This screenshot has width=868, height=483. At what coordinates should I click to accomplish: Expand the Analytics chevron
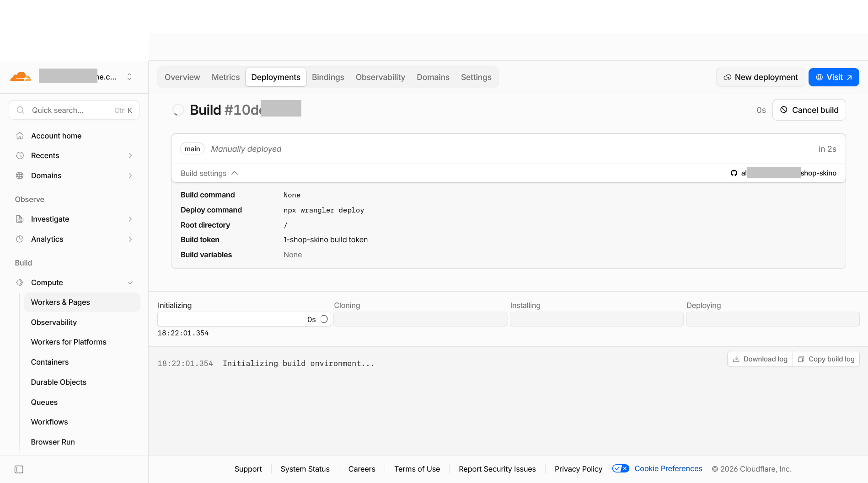130,239
